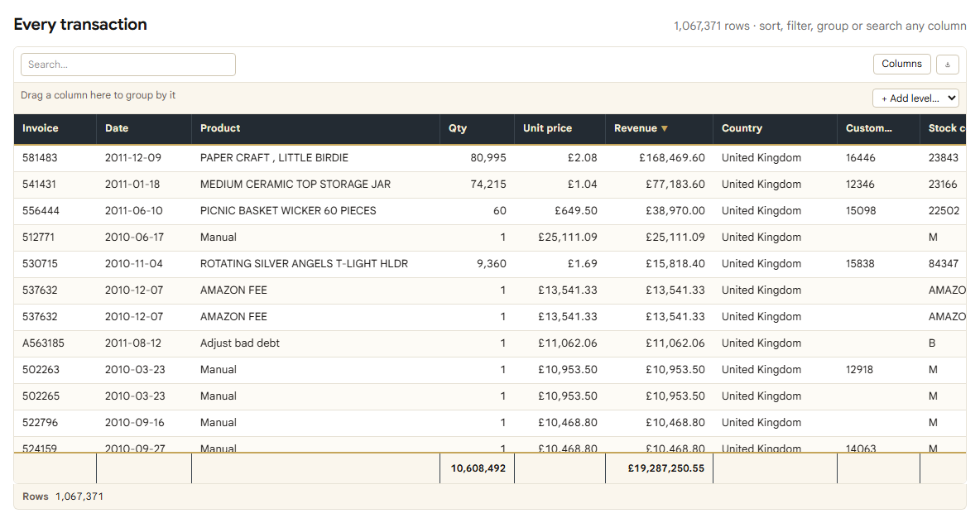Image resolution: width=980 pixels, height=523 pixels.
Task: Click stock code 23843 cell
Action: 943,158
